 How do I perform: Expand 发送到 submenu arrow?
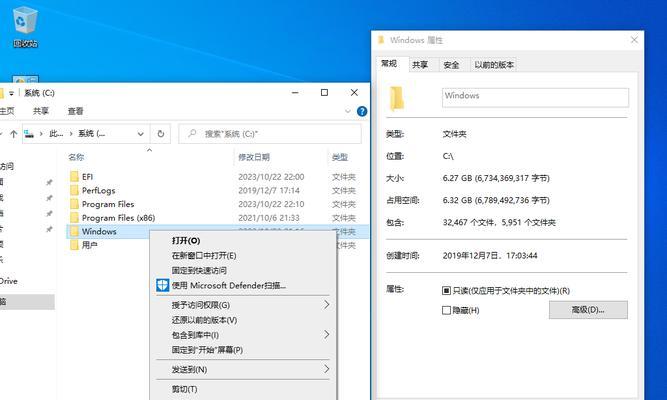[326, 369]
